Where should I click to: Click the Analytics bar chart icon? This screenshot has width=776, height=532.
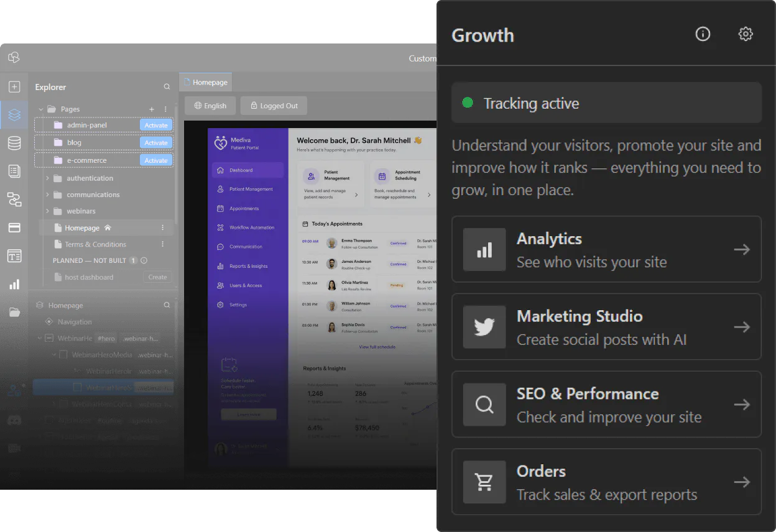[x=484, y=249]
